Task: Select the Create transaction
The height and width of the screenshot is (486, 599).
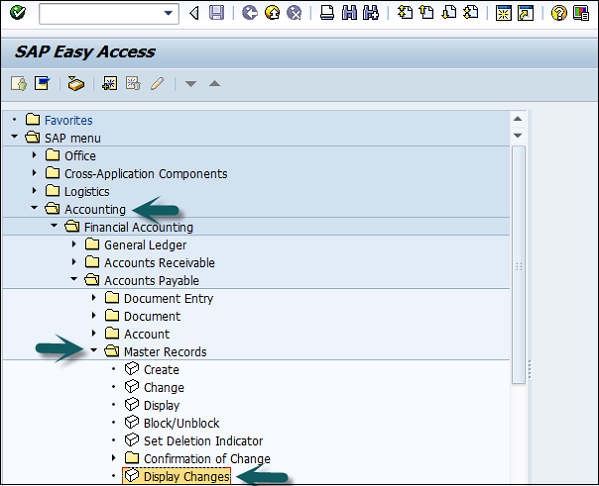Action: pyautogui.click(x=161, y=369)
